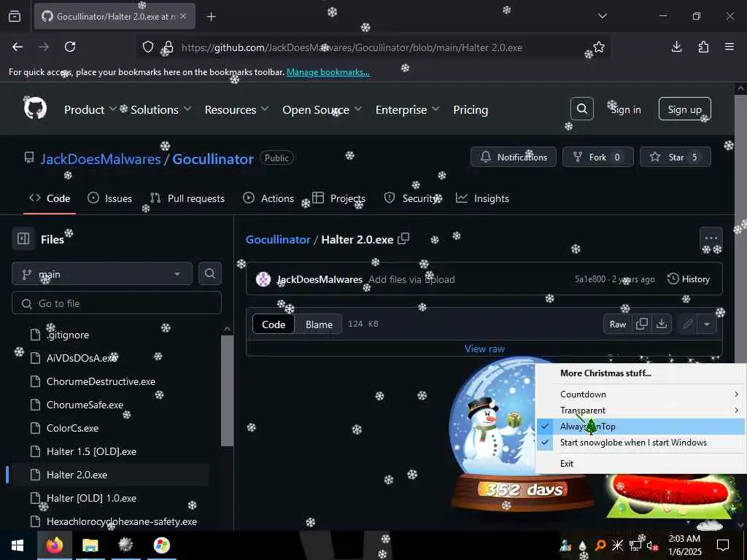Open File Explorer from the taskbar

[x=90, y=545]
